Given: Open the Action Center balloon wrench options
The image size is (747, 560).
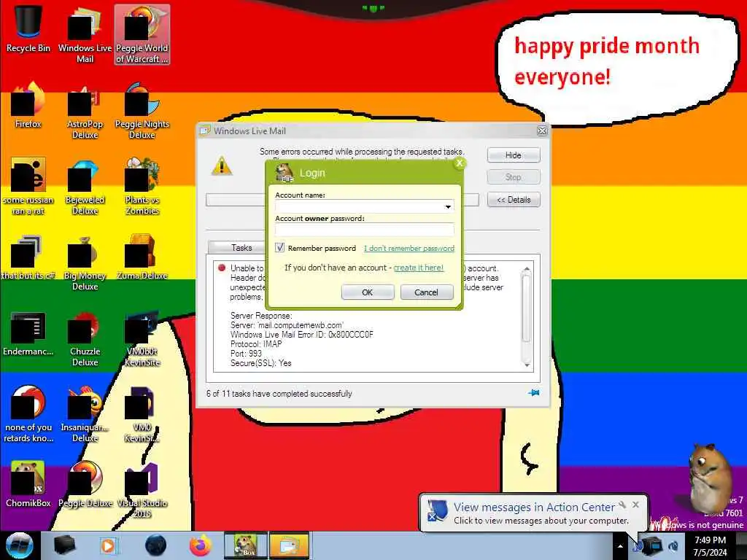Looking at the screenshot, I should pyautogui.click(x=622, y=505).
